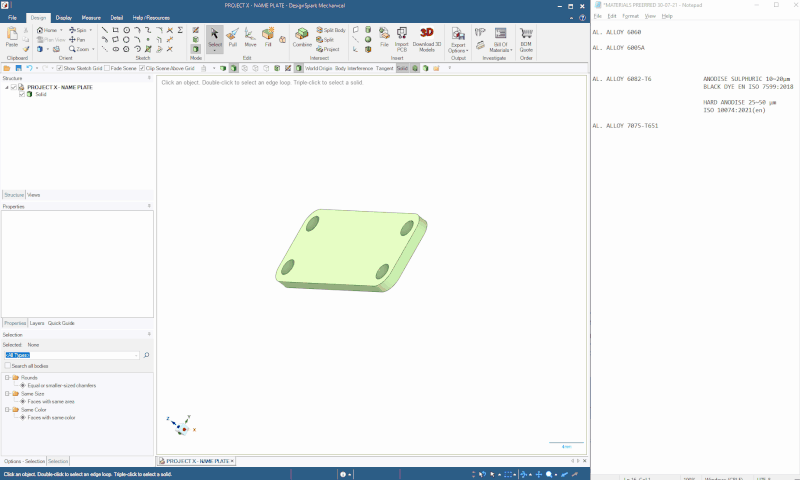
Task: Select Faces with same color option
Action: tap(52, 418)
